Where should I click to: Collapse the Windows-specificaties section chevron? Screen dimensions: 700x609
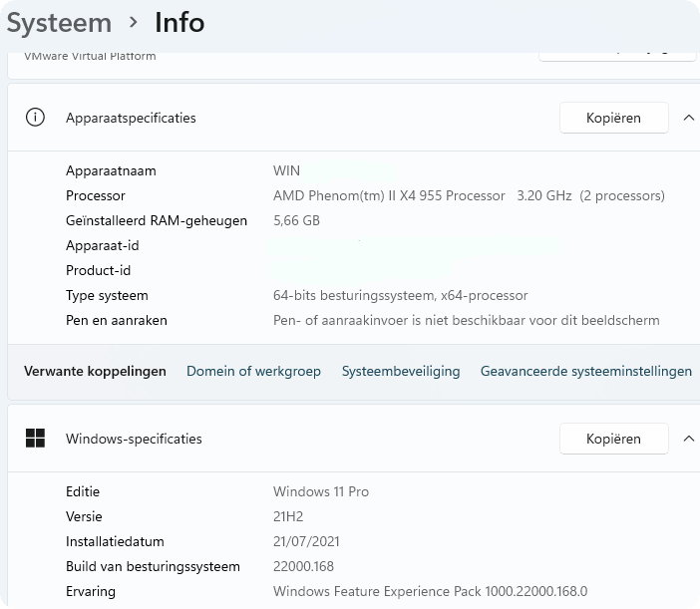tap(689, 439)
